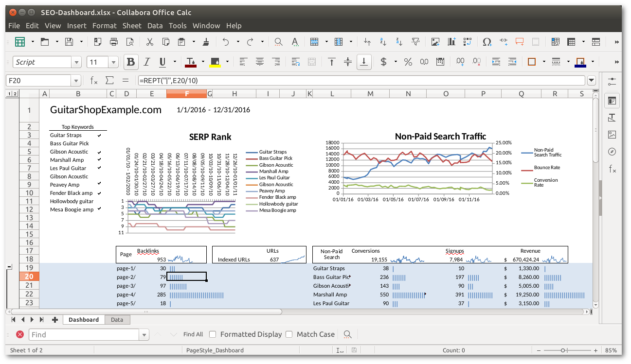This screenshot has height=364, width=631.
Task: Sort ascending with A-Z icon
Action: click(x=383, y=42)
